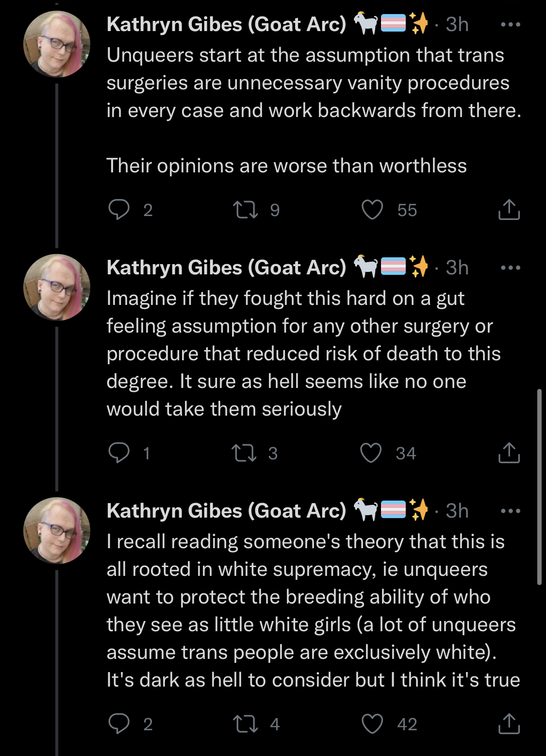Reply to the 'I recall reading' tweet

119,723
